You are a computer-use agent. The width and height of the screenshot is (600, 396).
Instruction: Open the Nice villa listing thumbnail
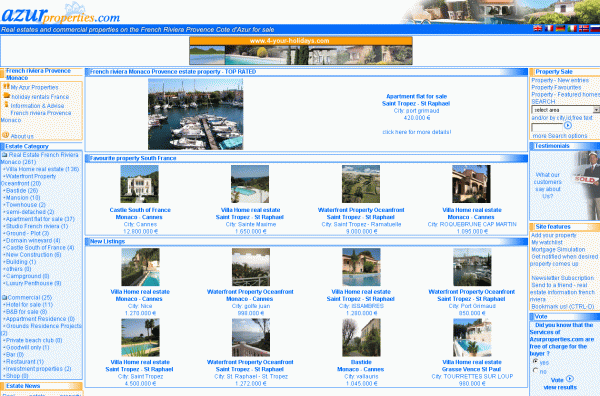(140, 267)
